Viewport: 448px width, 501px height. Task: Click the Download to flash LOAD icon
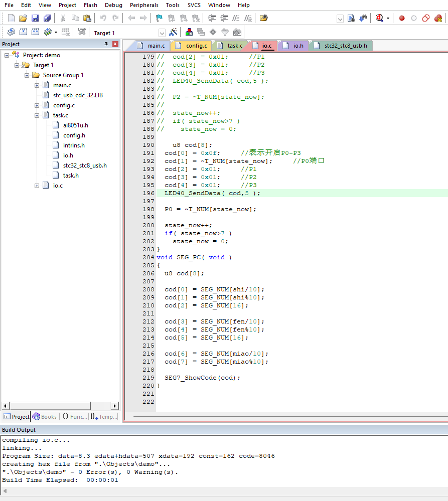82,32
